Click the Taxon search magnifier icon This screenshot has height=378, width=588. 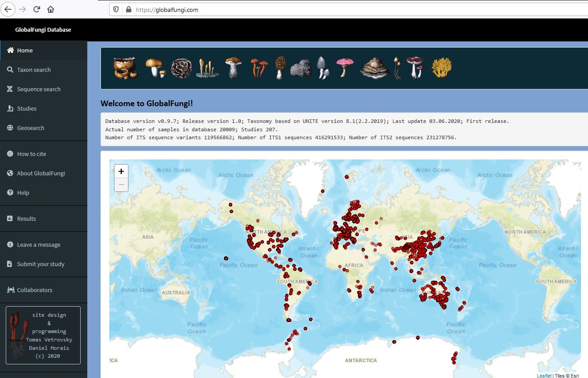(10, 70)
